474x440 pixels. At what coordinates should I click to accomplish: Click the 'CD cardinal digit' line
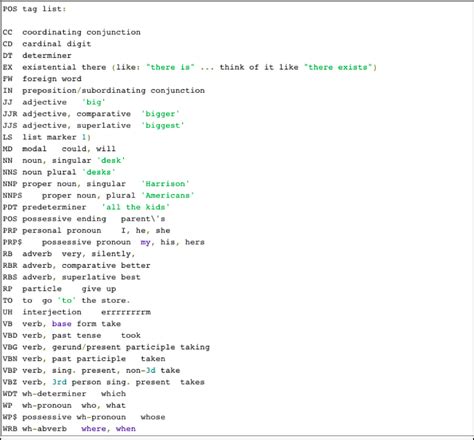coord(47,44)
